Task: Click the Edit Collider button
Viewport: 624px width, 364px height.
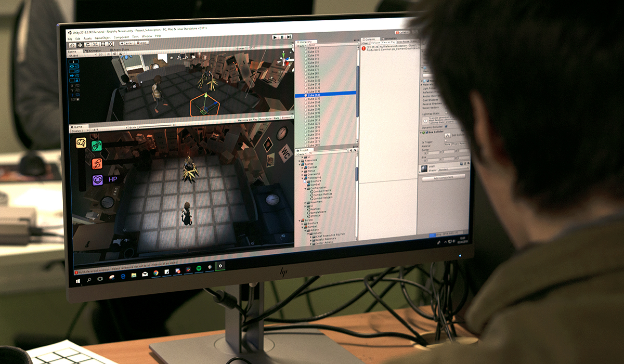Action: pyautogui.click(x=447, y=135)
